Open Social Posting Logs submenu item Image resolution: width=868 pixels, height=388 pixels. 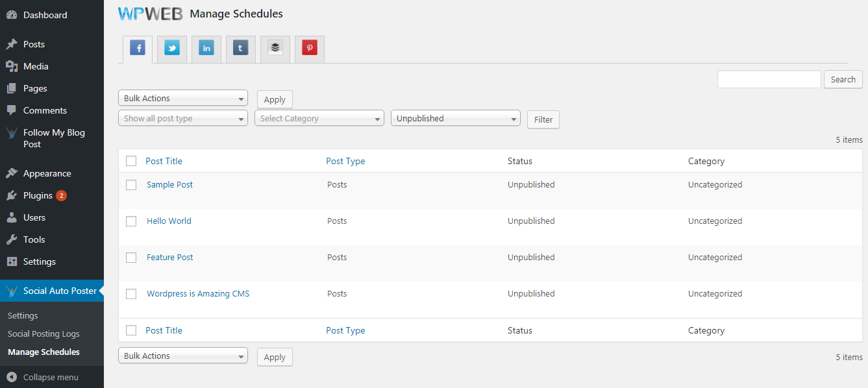[43, 334]
